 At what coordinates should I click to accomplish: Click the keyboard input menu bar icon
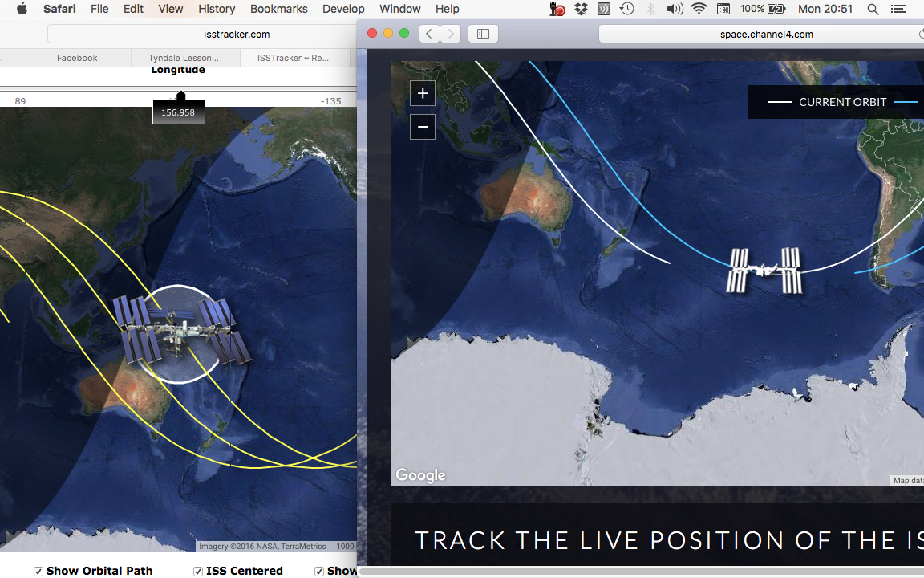click(x=723, y=9)
